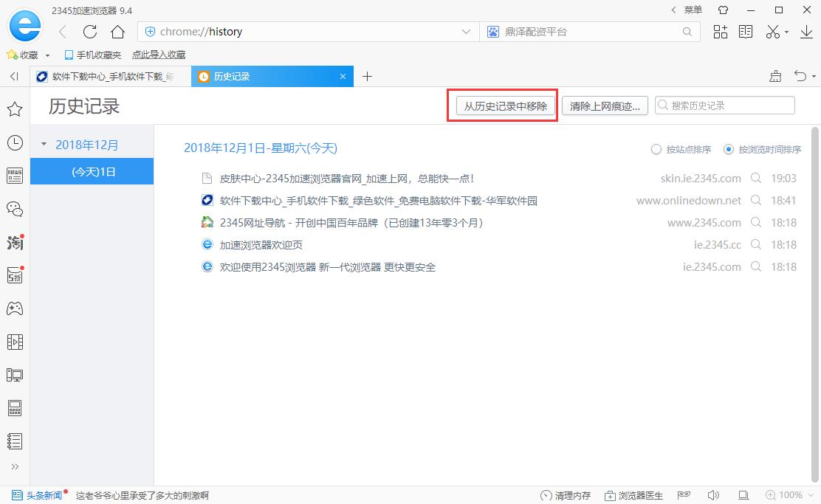Click the reading mode icon beside address bar
The width and height of the screenshot is (821, 504).
tap(746, 31)
